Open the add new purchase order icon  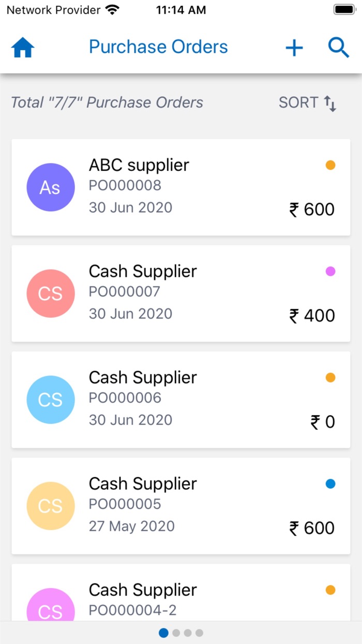coord(294,47)
